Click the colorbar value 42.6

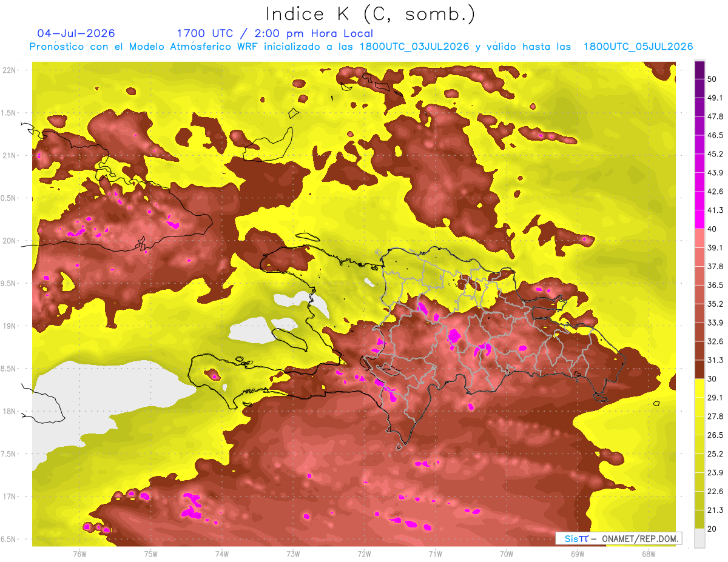coord(715,192)
